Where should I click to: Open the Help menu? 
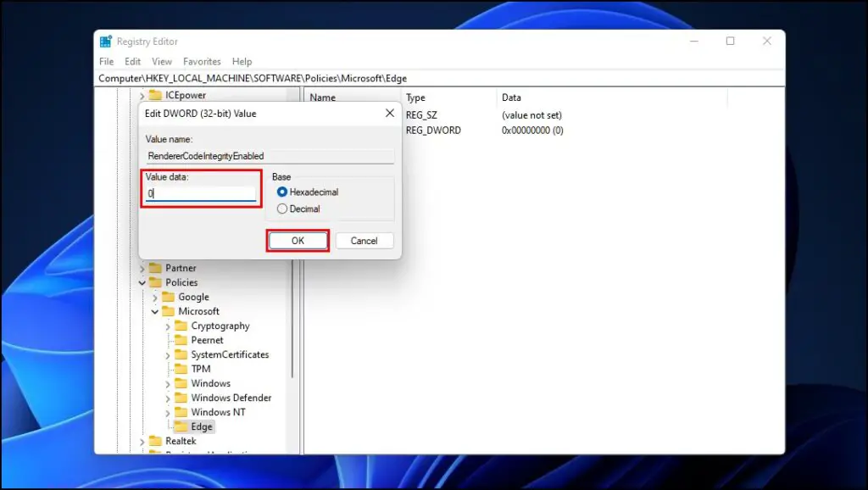click(242, 61)
